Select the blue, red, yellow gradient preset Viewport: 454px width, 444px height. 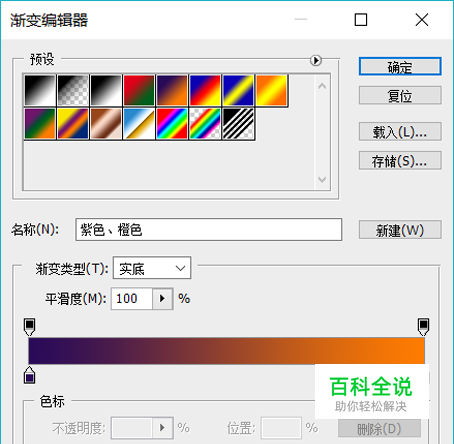click(205, 90)
